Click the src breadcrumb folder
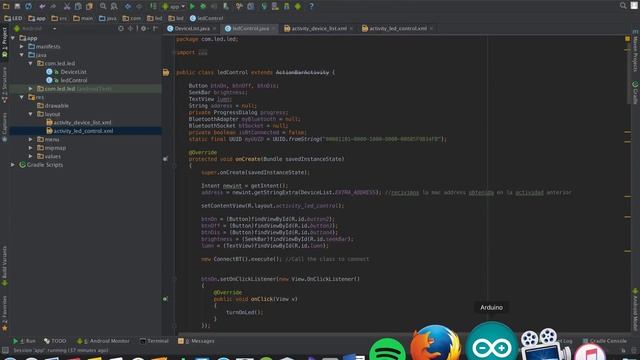Screen dimensions: 640x360 click(59, 18)
